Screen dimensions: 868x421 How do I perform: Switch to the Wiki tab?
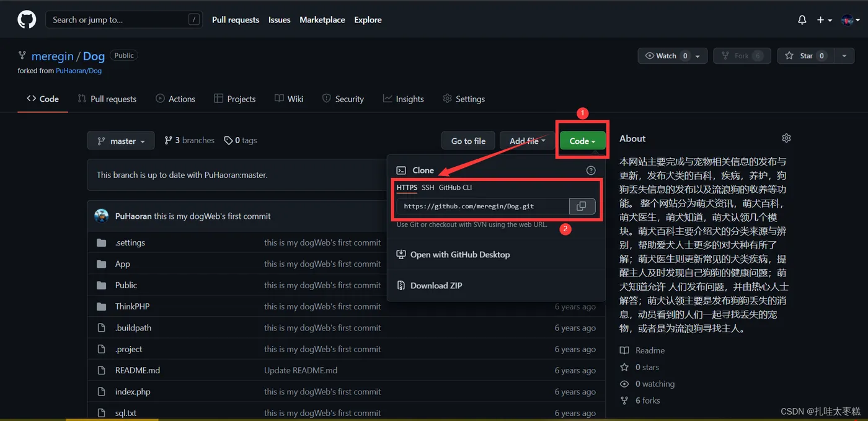pyautogui.click(x=289, y=99)
